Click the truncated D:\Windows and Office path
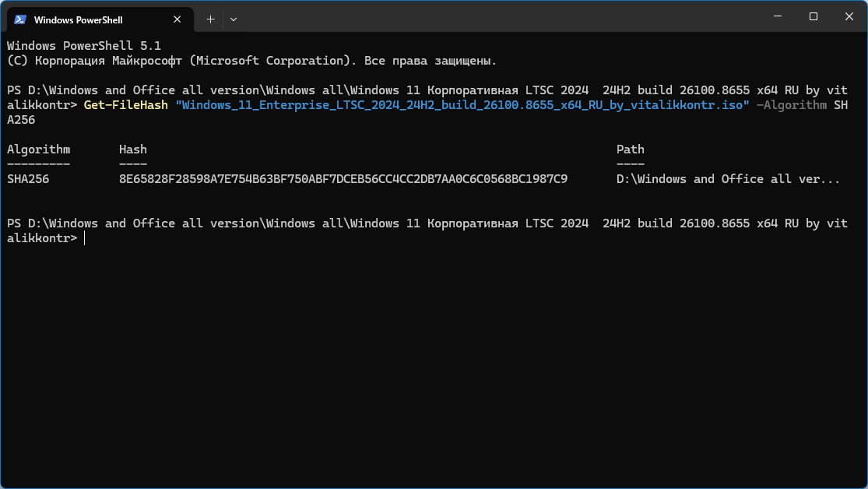Screen dimensions: 868x489 (x=729, y=179)
